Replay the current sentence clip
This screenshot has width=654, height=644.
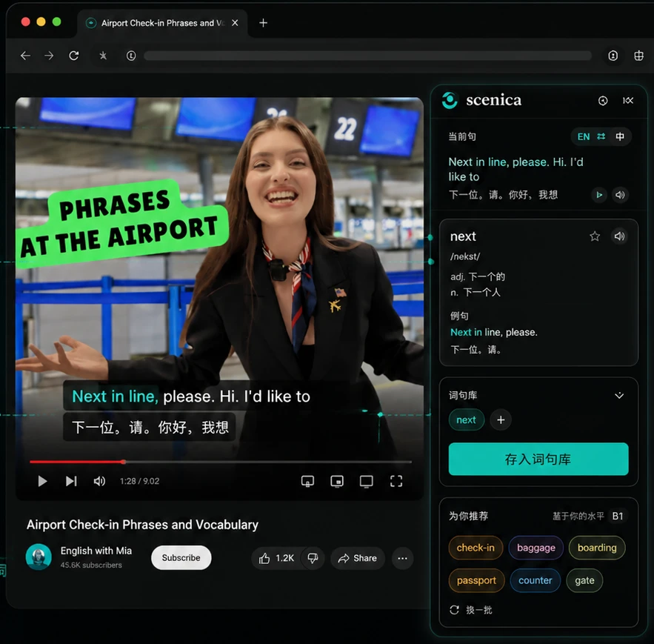pyautogui.click(x=599, y=195)
